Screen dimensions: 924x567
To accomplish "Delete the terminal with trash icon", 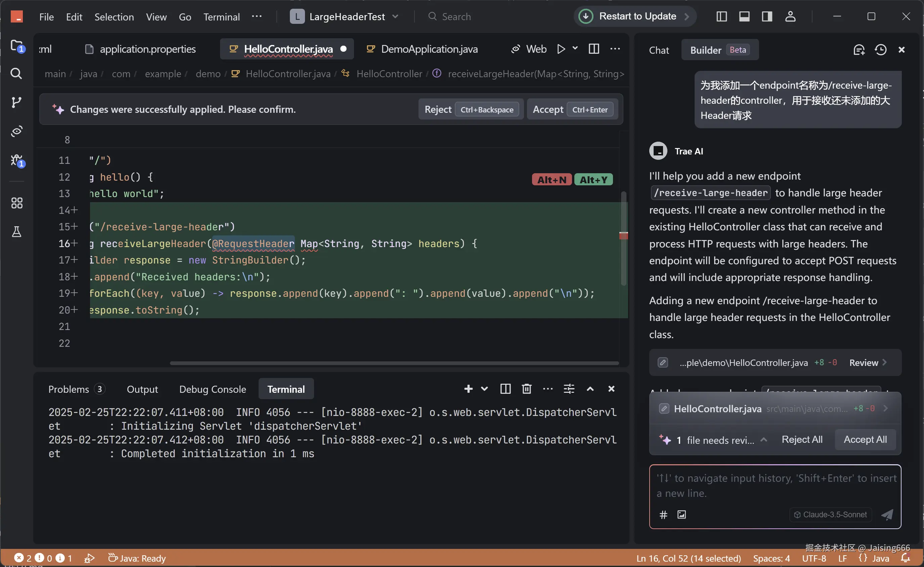I will [x=526, y=389].
